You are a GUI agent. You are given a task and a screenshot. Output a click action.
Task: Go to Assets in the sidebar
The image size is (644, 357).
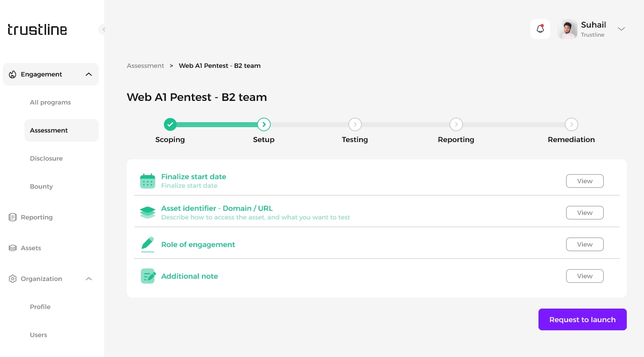click(31, 248)
